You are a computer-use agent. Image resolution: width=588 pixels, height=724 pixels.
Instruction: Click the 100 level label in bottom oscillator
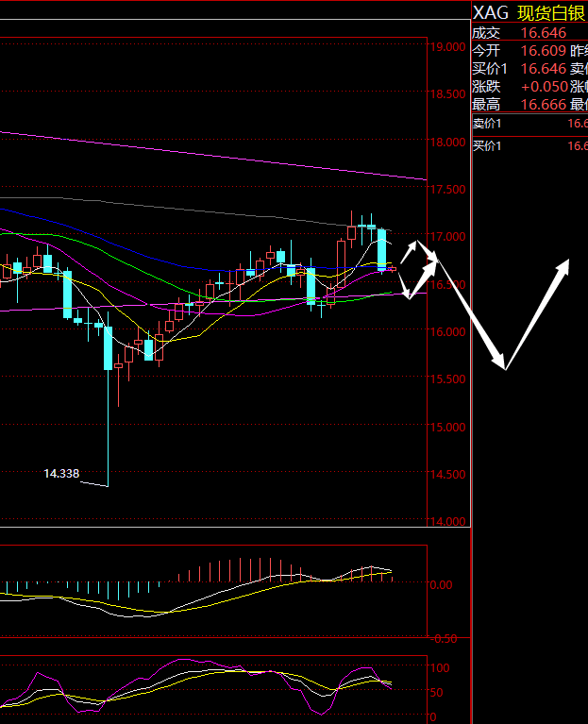(441, 667)
